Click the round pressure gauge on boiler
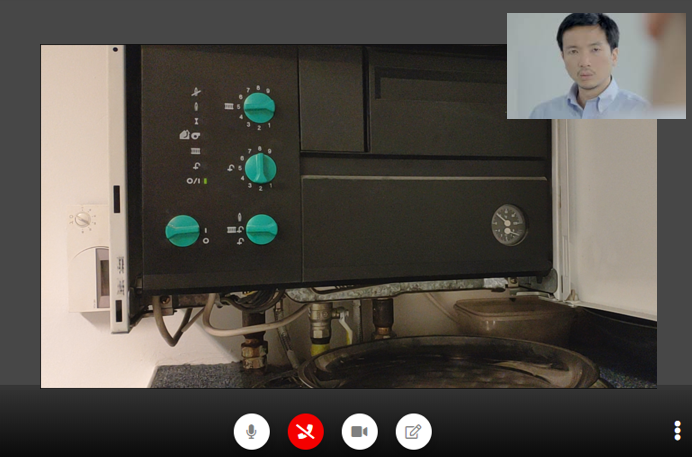692x457 pixels. [x=509, y=224]
